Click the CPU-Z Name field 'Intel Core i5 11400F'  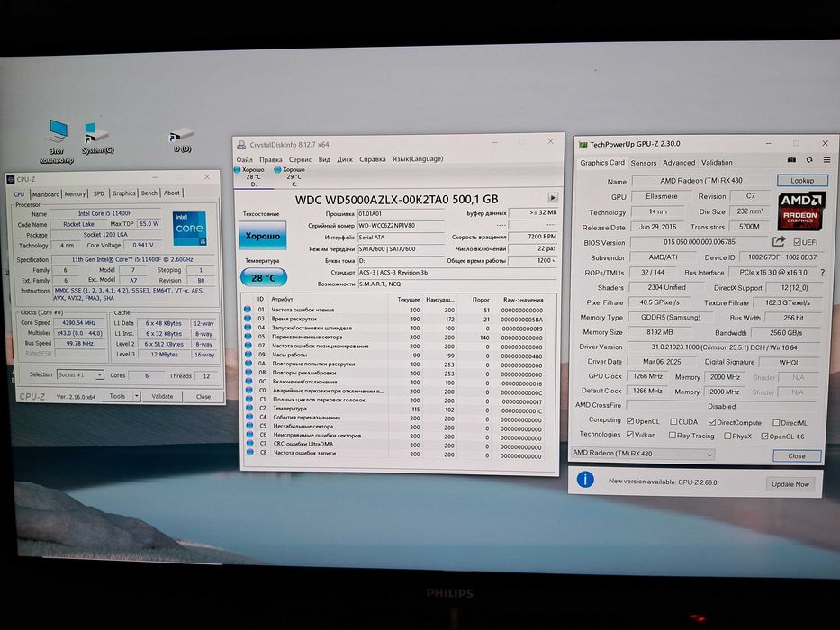point(105,214)
